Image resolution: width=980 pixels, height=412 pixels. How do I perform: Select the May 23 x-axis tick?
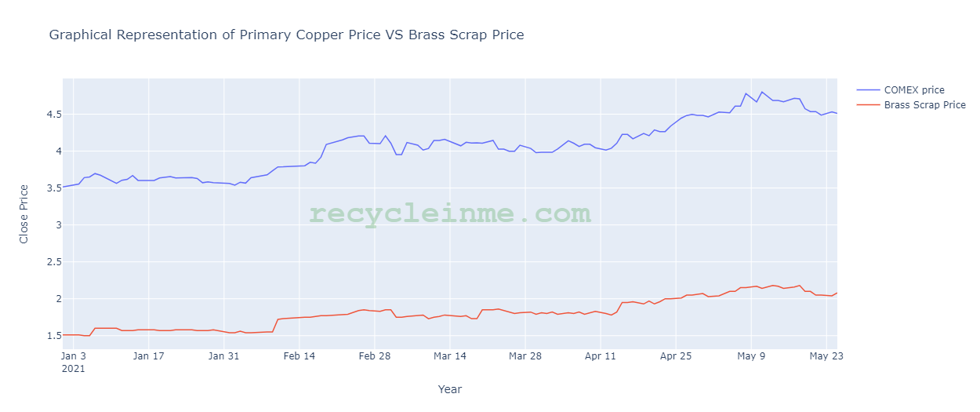coord(826,355)
